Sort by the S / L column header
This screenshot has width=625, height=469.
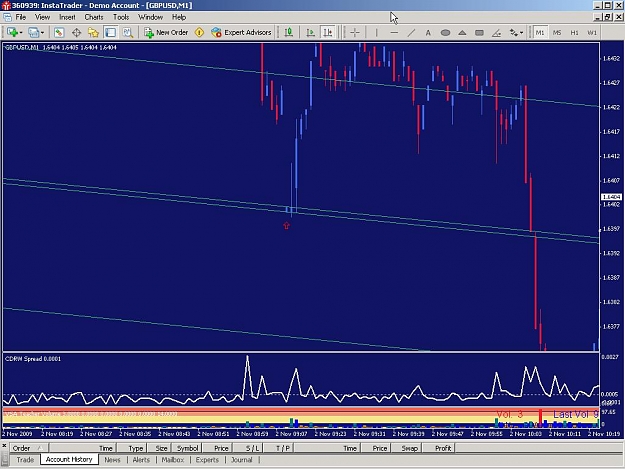pos(249,448)
